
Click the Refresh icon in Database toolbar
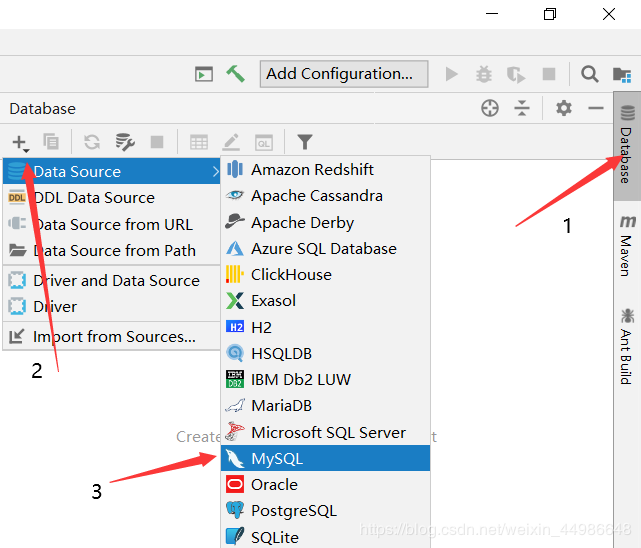(x=92, y=142)
